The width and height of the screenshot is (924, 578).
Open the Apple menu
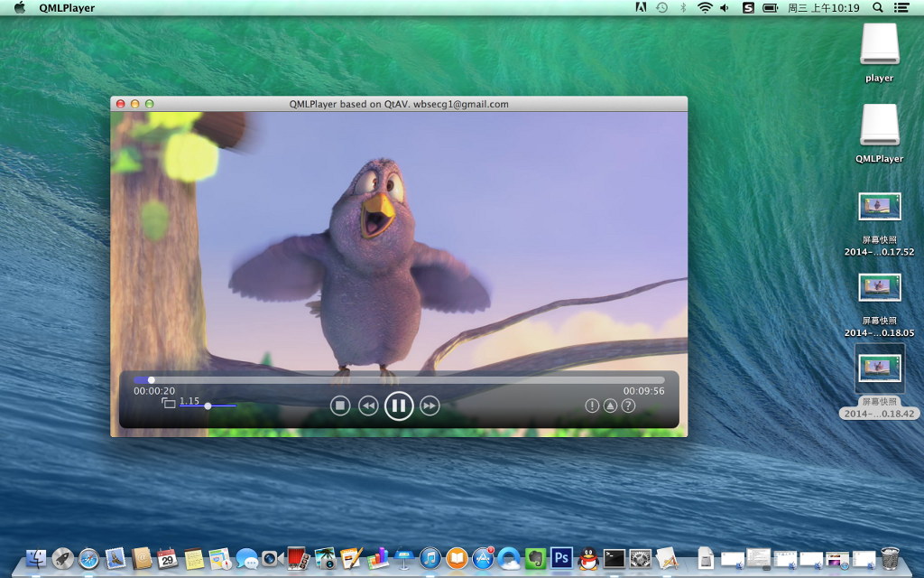click(x=20, y=7)
